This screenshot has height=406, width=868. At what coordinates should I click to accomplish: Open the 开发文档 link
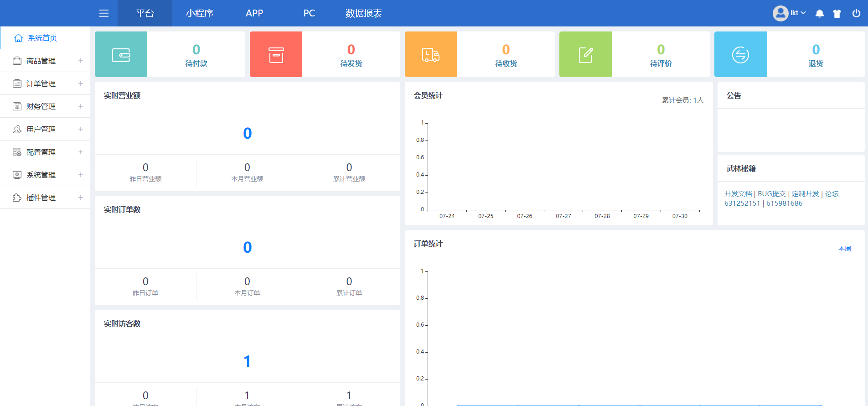pyautogui.click(x=738, y=194)
